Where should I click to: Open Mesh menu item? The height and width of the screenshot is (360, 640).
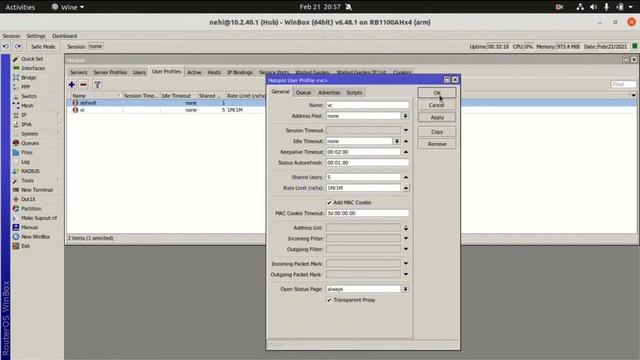pos(27,106)
